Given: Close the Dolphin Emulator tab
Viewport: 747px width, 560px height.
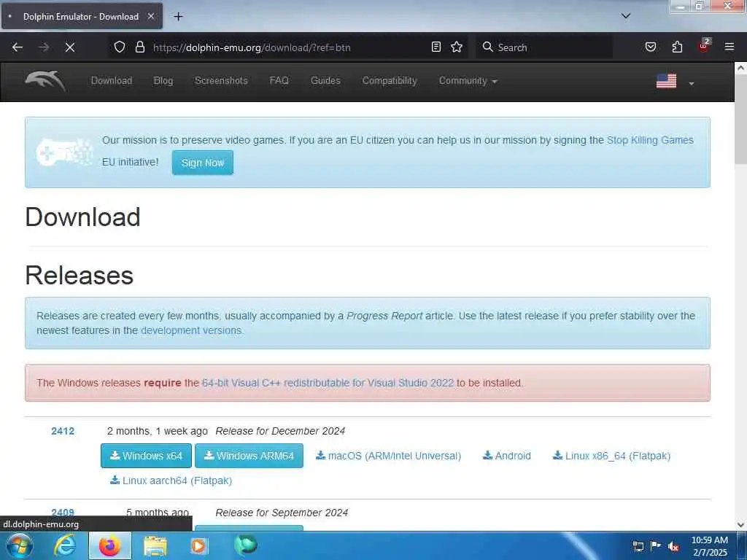Looking at the screenshot, I should pos(151,16).
